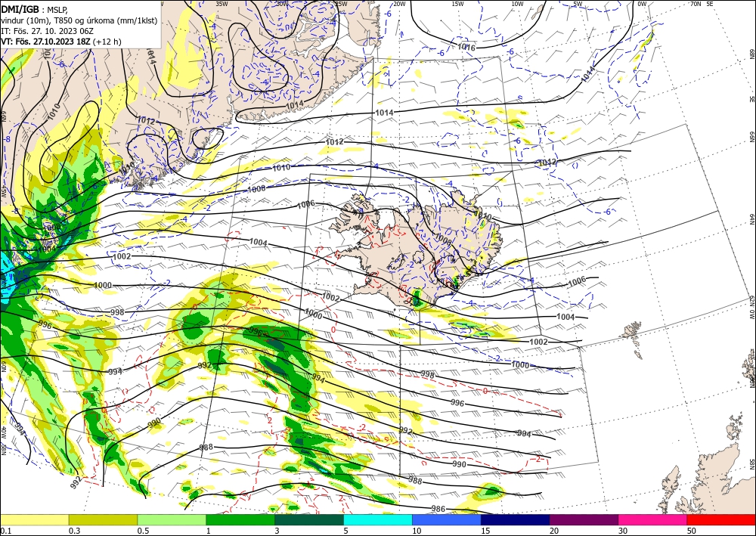Click the '986' isobar label
This screenshot has height=536, width=756.
pos(438,508)
